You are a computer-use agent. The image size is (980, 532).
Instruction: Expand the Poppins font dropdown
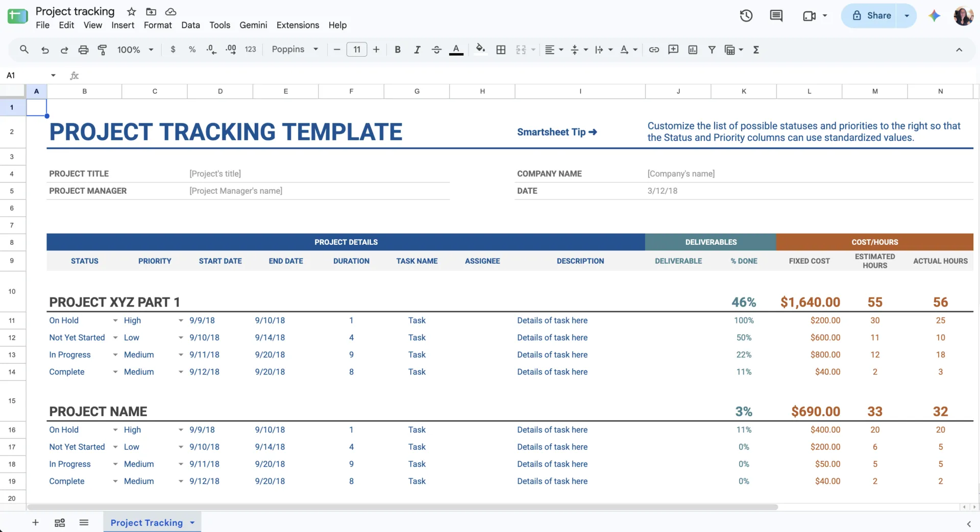295,49
